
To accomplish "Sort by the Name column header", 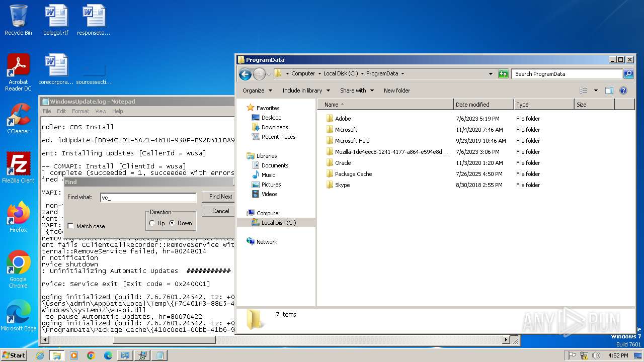I will click(385, 105).
